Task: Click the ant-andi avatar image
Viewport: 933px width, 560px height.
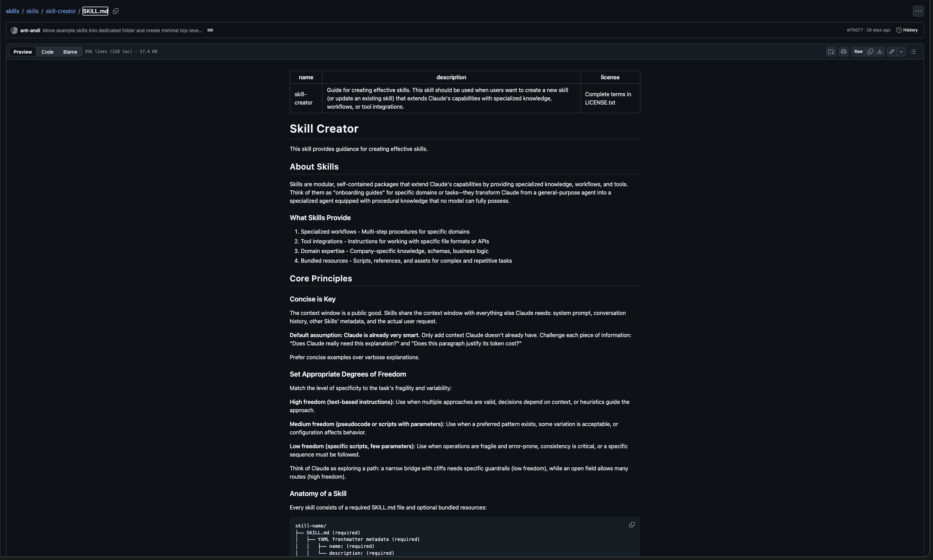Action: click(x=14, y=30)
